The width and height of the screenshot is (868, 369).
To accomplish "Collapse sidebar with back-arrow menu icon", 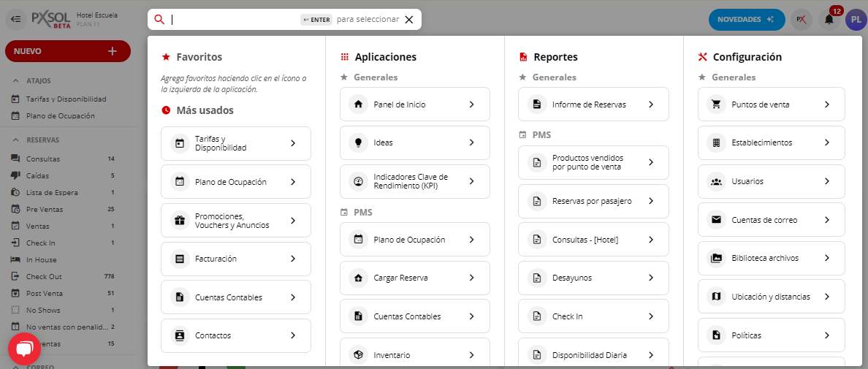I will tap(16, 19).
